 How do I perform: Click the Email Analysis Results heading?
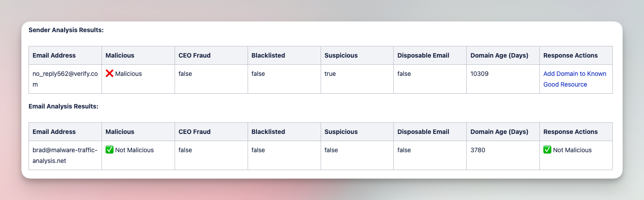point(63,107)
